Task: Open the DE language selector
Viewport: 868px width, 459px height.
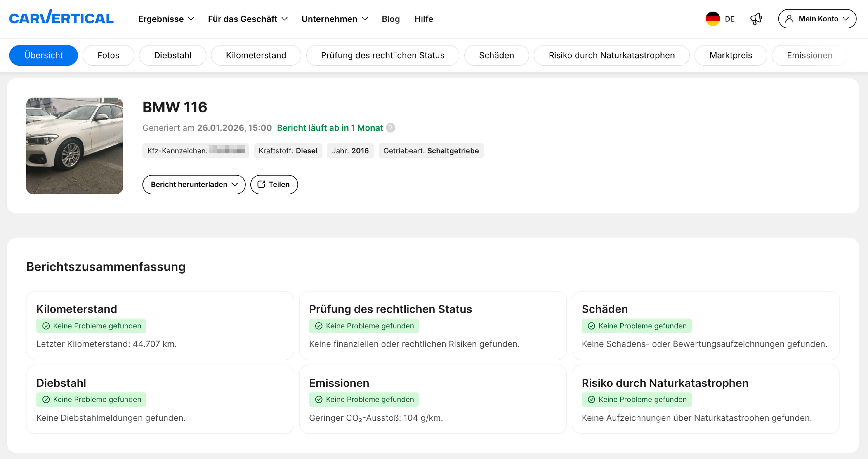Action: click(x=720, y=19)
